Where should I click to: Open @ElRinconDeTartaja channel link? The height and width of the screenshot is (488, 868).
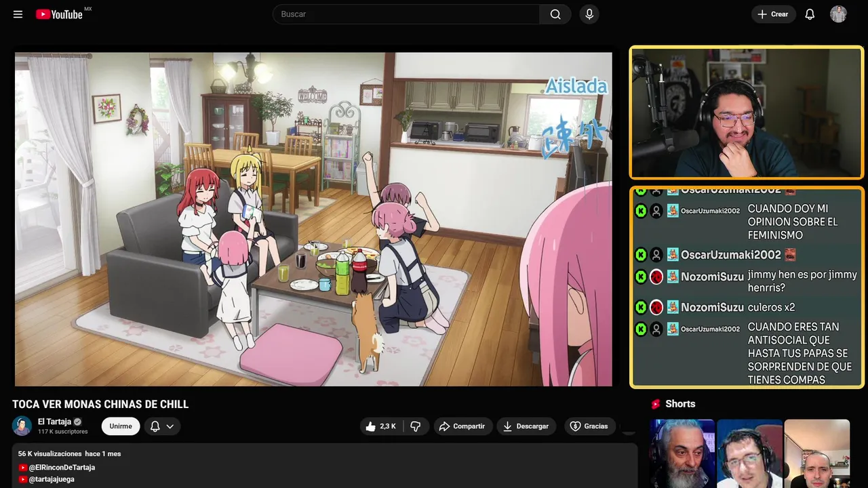coord(62,468)
